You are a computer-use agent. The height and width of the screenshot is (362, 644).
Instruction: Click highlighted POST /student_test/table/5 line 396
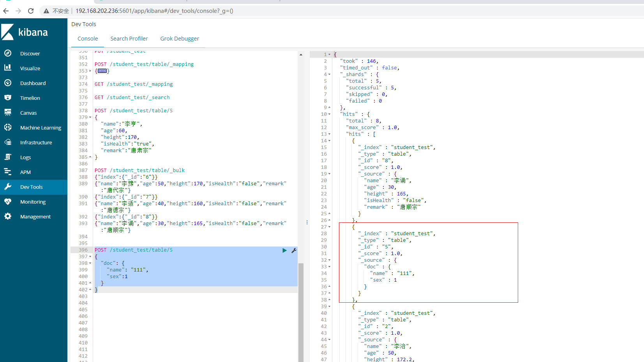(134, 250)
